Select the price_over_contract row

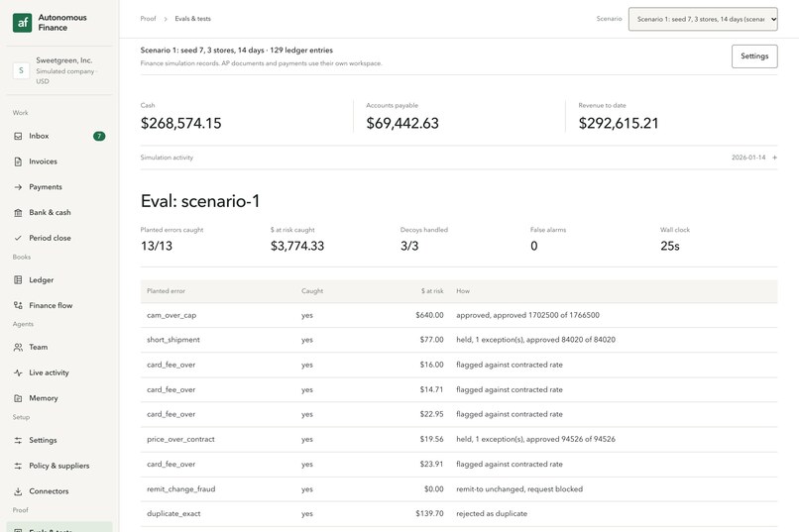coord(459,439)
